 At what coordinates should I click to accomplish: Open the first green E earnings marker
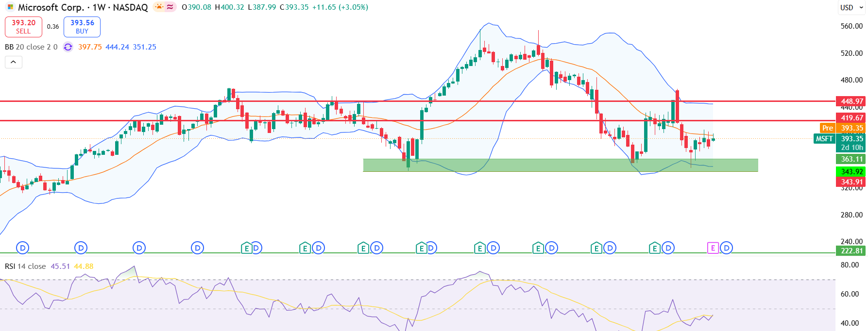click(247, 248)
